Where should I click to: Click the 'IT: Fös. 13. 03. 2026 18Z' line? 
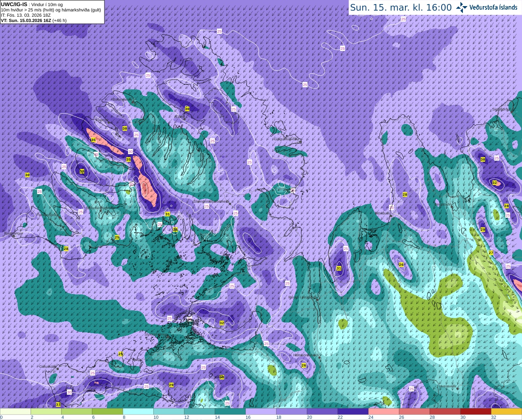26,15
